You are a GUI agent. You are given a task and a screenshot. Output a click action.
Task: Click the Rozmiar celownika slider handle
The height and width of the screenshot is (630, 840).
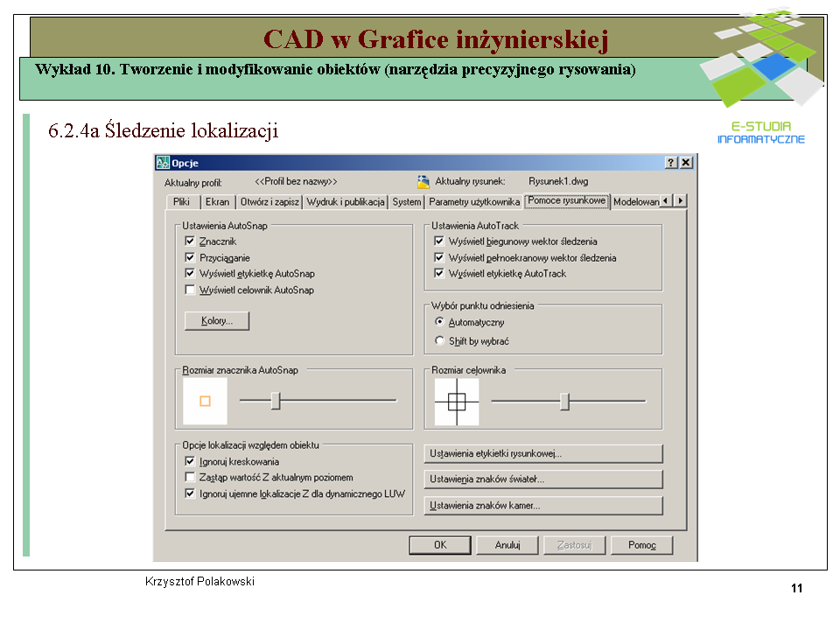click(x=564, y=401)
